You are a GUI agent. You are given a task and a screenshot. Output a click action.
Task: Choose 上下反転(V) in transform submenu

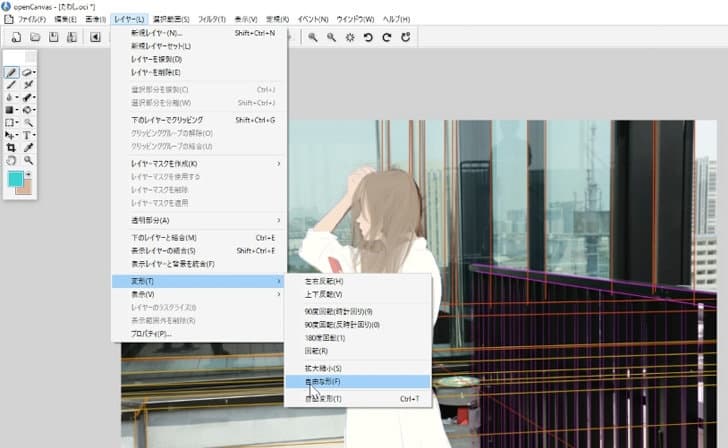358,294
